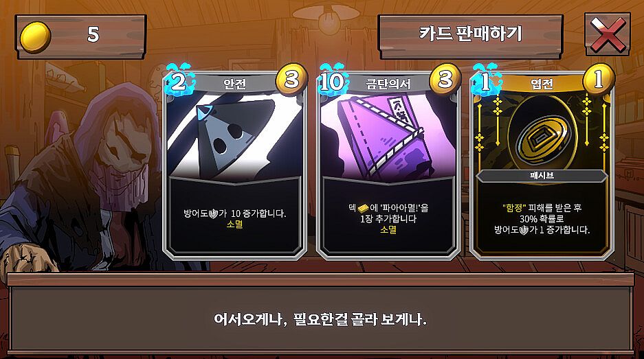
Task: Click the 안전 card title
Action: [x=234, y=84]
